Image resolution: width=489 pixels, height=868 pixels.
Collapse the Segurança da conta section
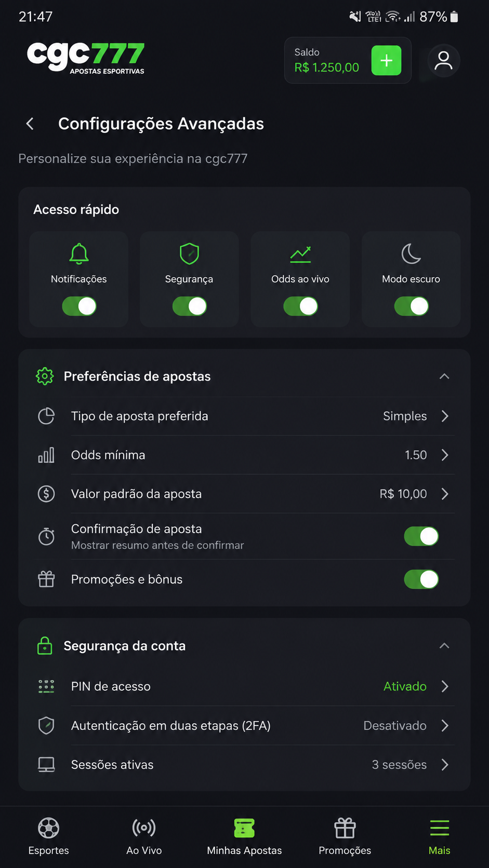(444, 646)
